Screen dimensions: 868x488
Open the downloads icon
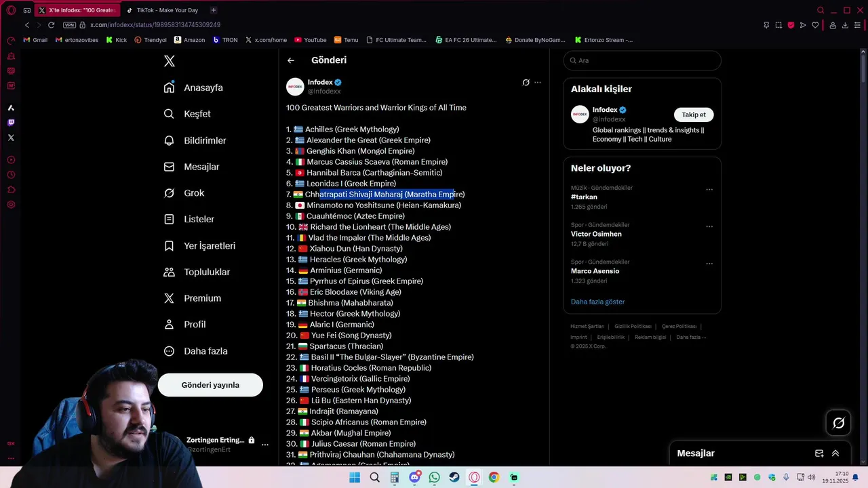(x=845, y=25)
